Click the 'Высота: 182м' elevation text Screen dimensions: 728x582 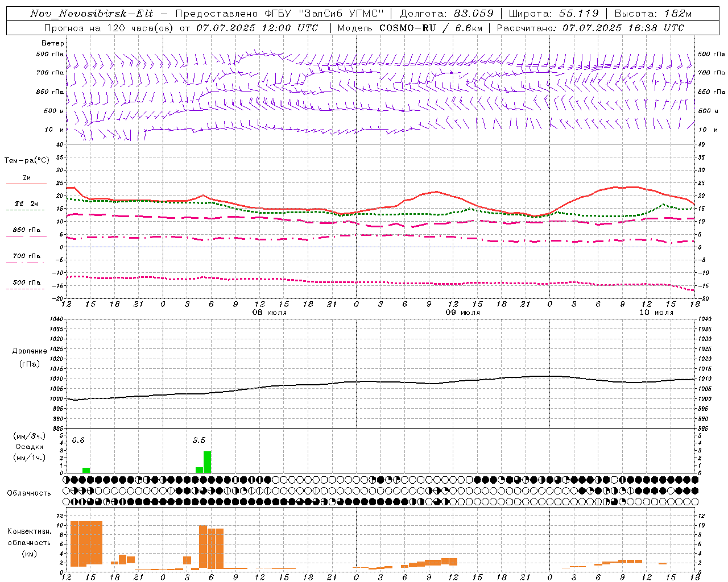[653, 14]
